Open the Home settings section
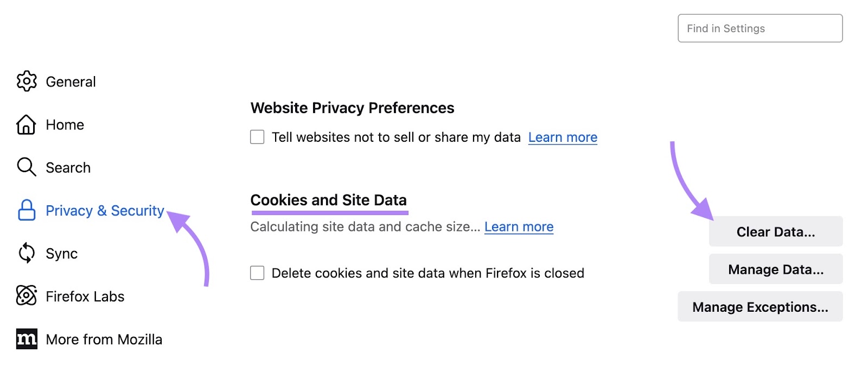This screenshot has height=365, width=868. (x=65, y=125)
